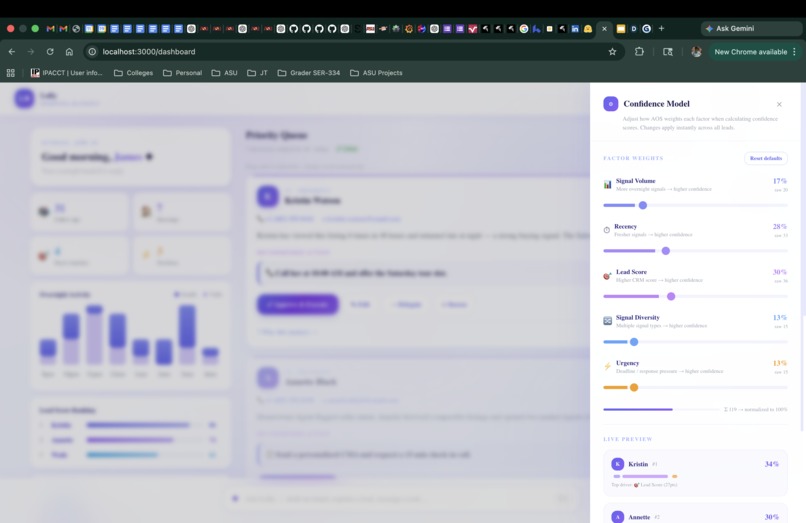Image resolution: width=806 pixels, height=523 pixels.
Task: Click the 28% Recency weight value
Action: pyautogui.click(x=779, y=226)
